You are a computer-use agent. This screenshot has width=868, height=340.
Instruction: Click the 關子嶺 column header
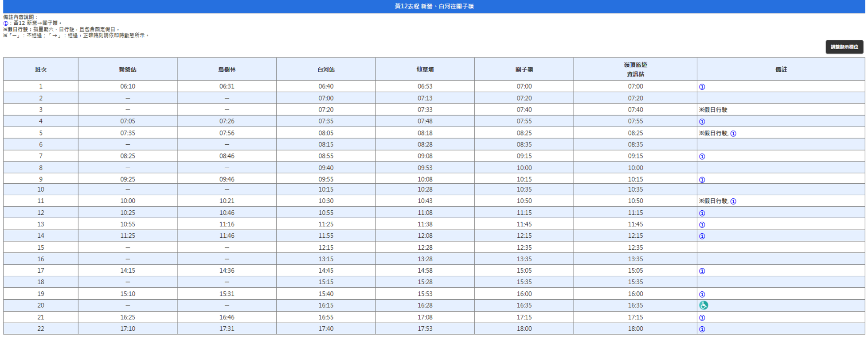[x=524, y=70]
